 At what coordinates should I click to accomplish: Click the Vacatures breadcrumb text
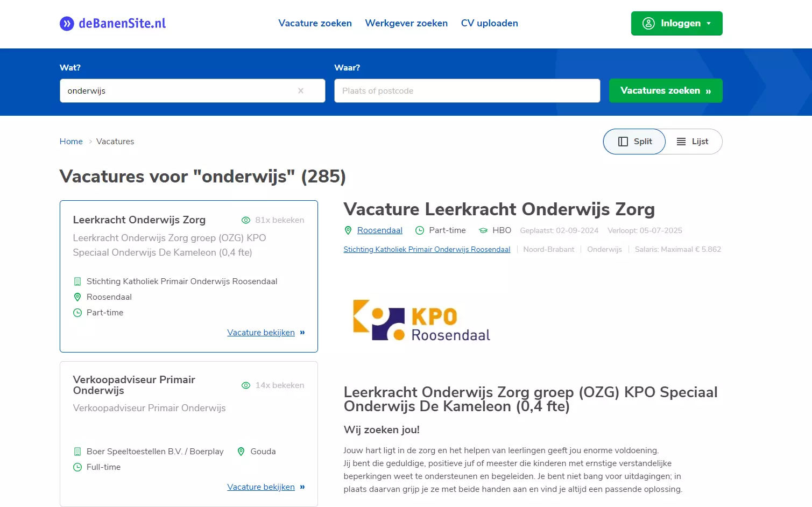[x=115, y=141]
